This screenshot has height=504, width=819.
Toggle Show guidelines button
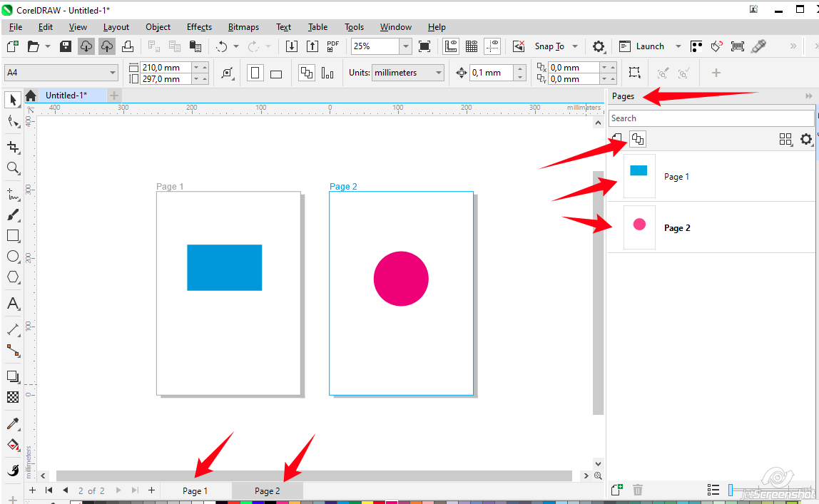[x=492, y=46]
